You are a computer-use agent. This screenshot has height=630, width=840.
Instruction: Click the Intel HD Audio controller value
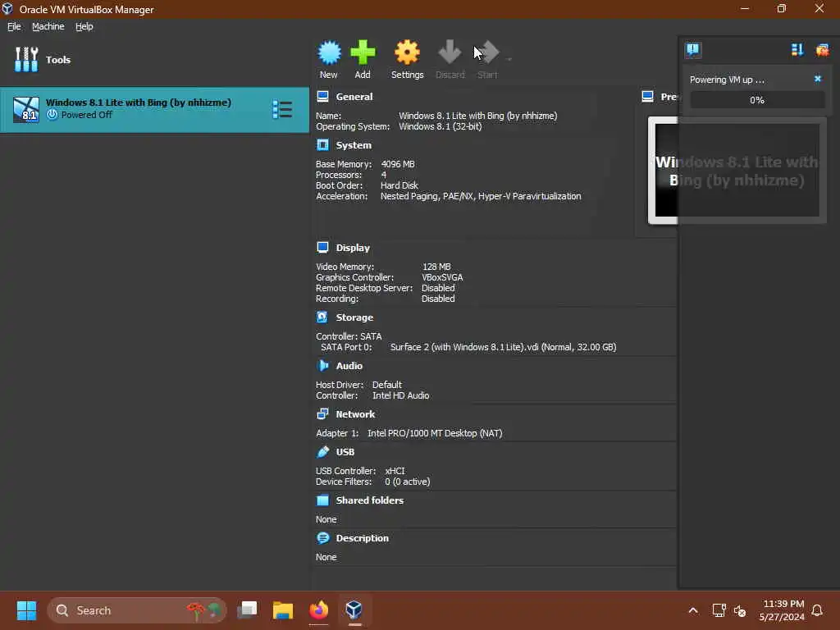[x=400, y=395]
